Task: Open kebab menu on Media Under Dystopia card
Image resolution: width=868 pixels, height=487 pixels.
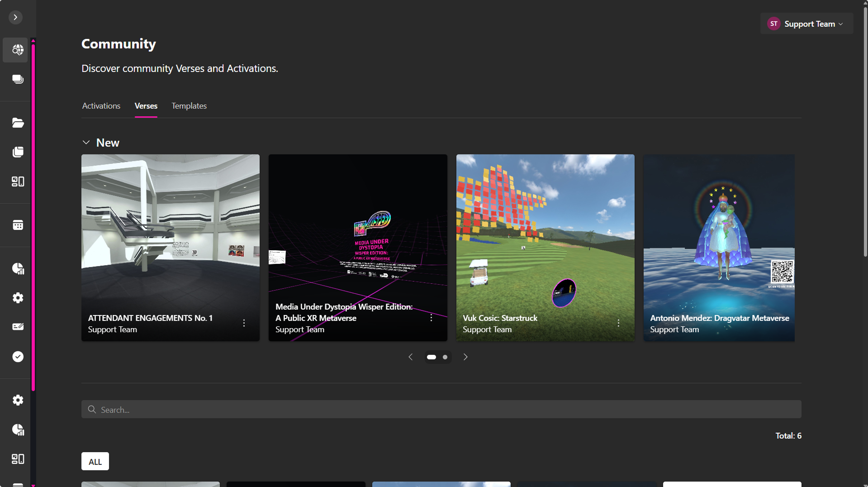Action: pos(431,318)
